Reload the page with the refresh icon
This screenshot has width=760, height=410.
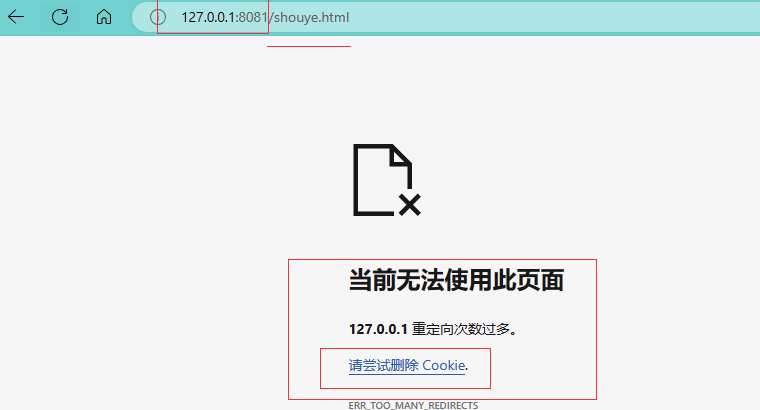[x=60, y=17]
